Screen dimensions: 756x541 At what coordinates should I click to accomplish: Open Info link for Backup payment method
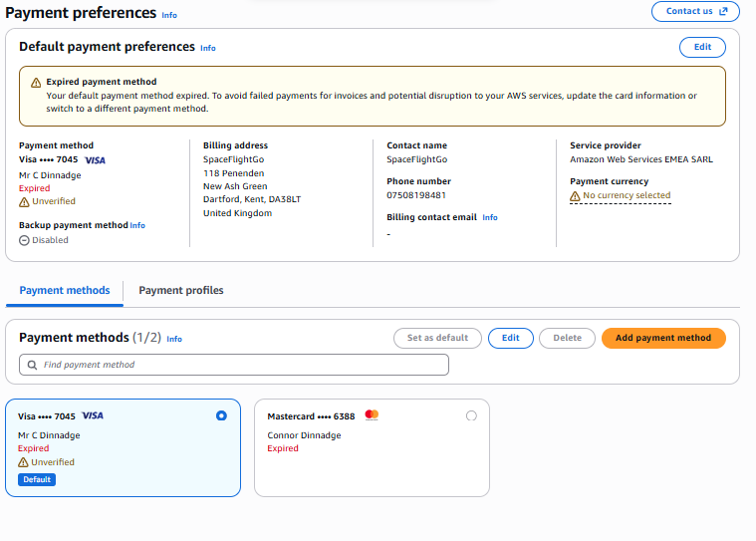pyautogui.click(x=137, y=225)
